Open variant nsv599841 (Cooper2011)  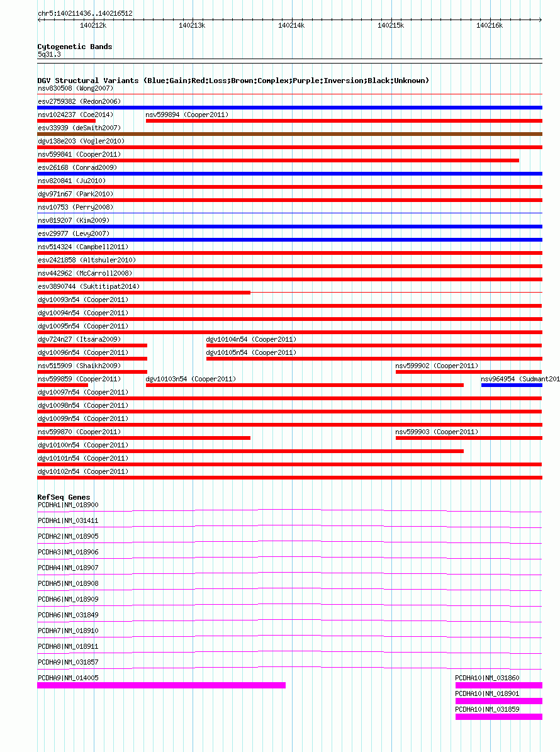pyautogui.click(x=79, y=154)
